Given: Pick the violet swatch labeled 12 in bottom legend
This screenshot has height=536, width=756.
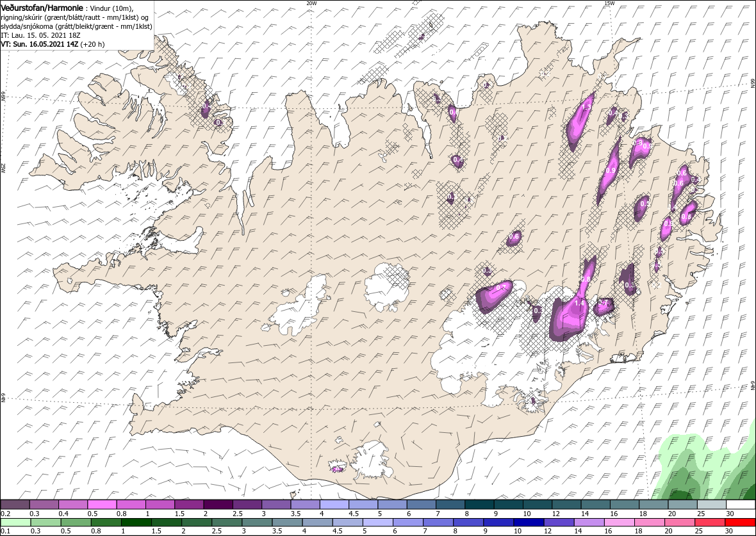Looking at the screenshot, I should (x=559, y=523).
